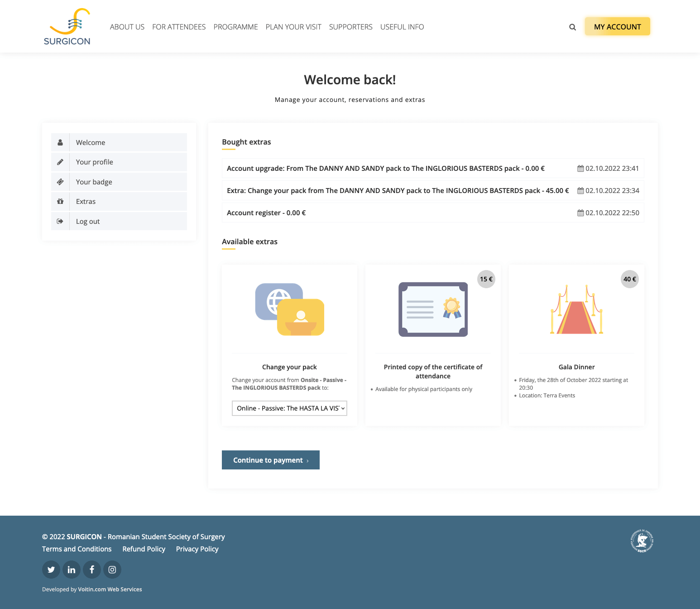Open Your badge sidebar item

[x=94, y=182]
